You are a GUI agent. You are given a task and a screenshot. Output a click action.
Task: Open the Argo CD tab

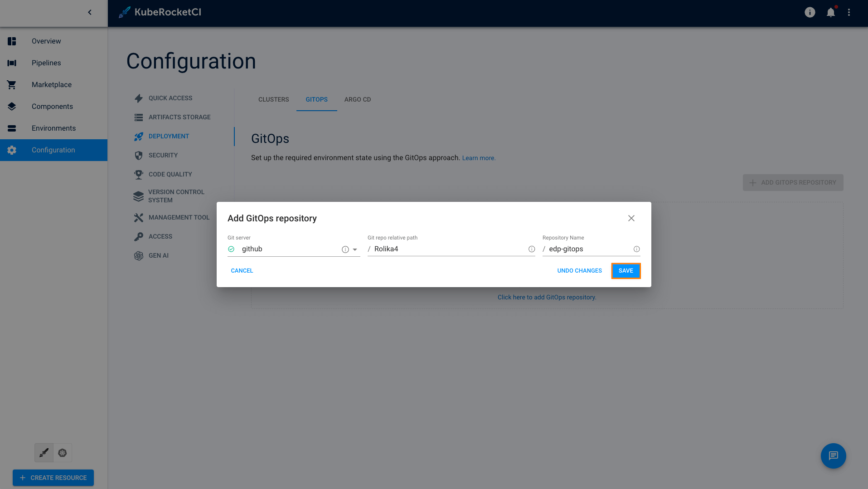(x=357, y=99)
